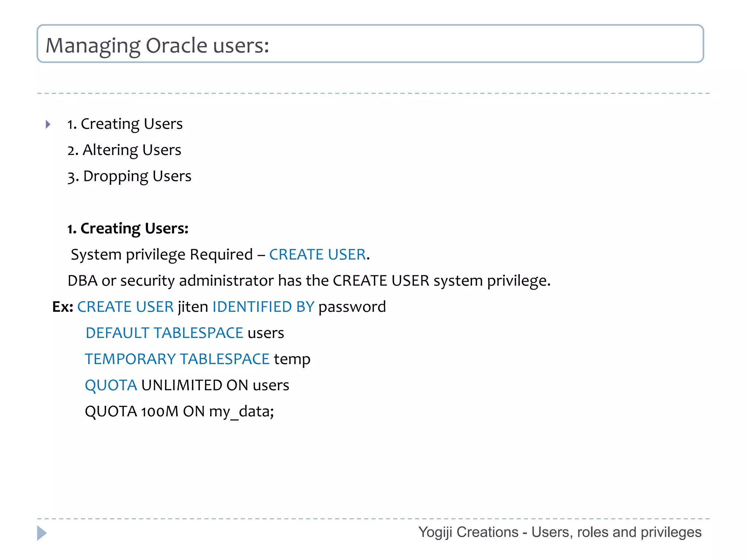Screen dimensions: 747x560
Task: Click the 'IDENTIFIED BY' keyword
Action: click(x=263, y=307)
